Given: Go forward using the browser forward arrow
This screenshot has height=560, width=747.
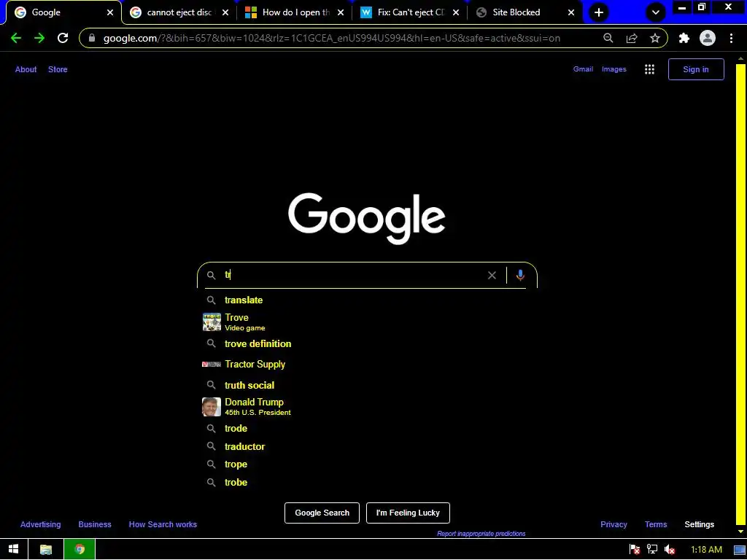Looking at the screenshot, I should pos(39,39).
